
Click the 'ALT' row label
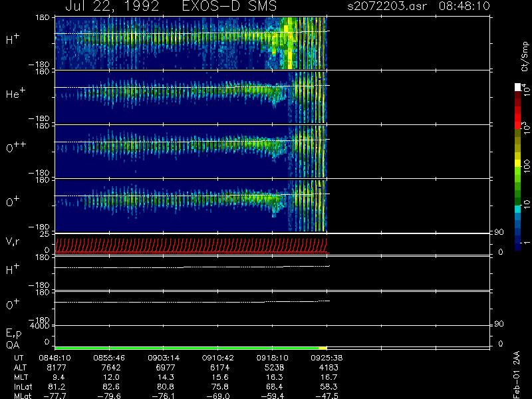click(20, 367)
